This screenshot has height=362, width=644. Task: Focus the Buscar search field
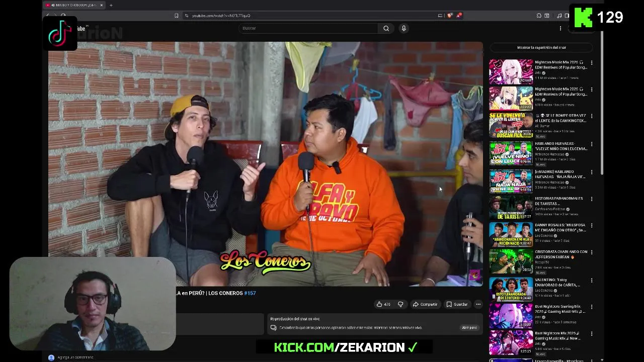coord(308,28)
